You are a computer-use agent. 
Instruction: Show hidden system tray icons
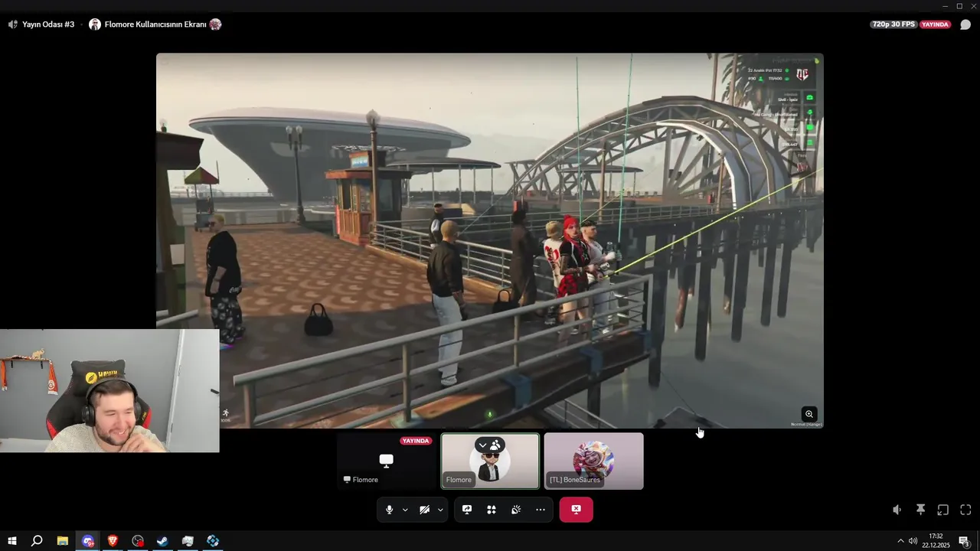(x=900, y=541)
